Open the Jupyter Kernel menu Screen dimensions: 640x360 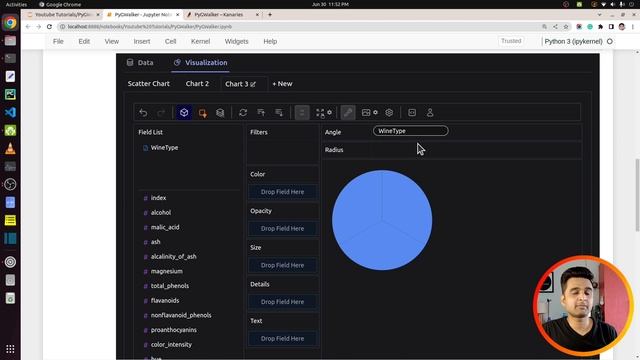(x=200, y=41)
